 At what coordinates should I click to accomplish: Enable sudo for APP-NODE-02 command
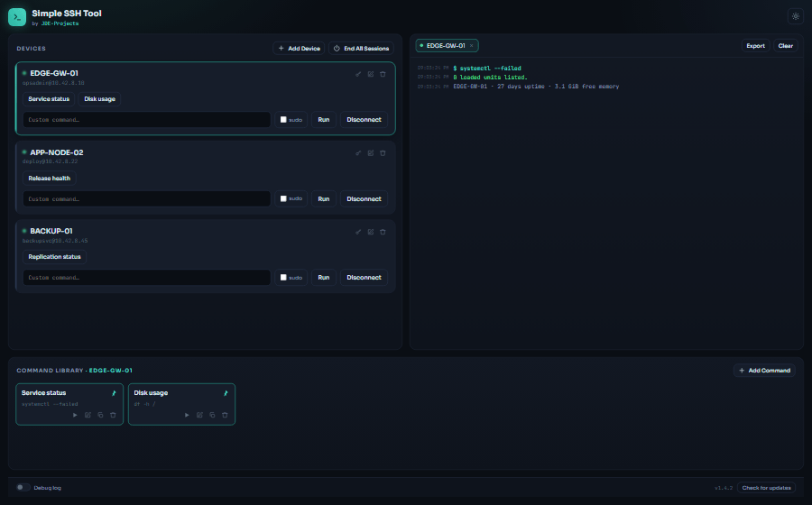[283, 198]
